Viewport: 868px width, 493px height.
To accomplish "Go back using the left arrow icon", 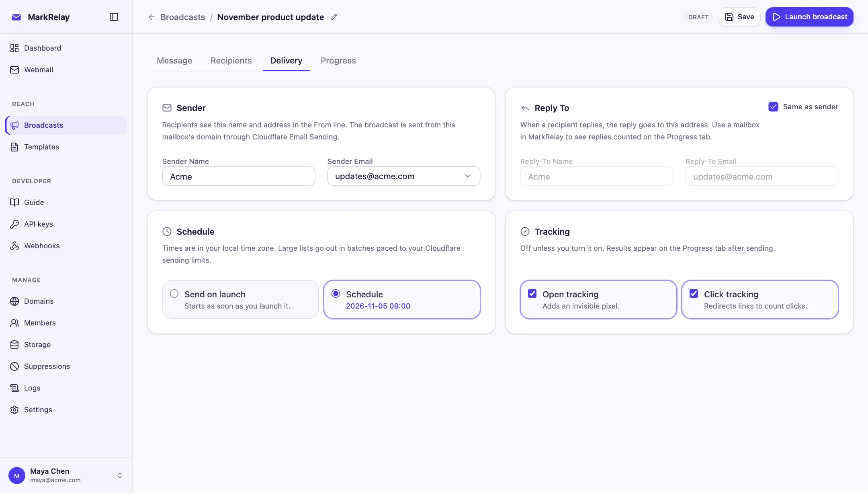I will click(x=151, y=17).
